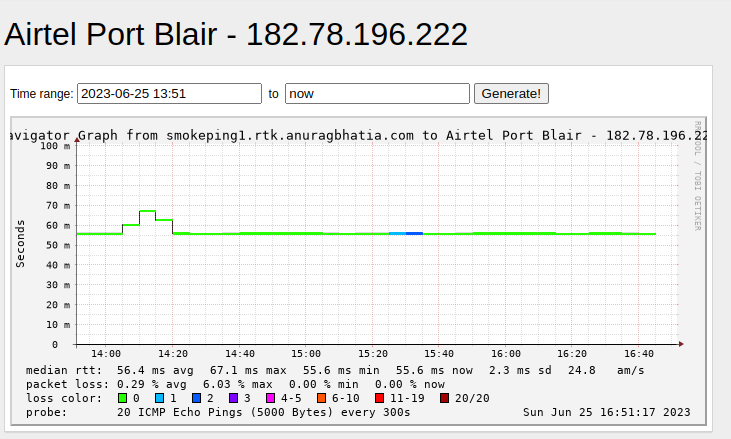The height and width of the screenshot is (439, 731).
Task: Click the '15:00' x-axis time label
Action: pyautogui.click(x=306, y=354)
